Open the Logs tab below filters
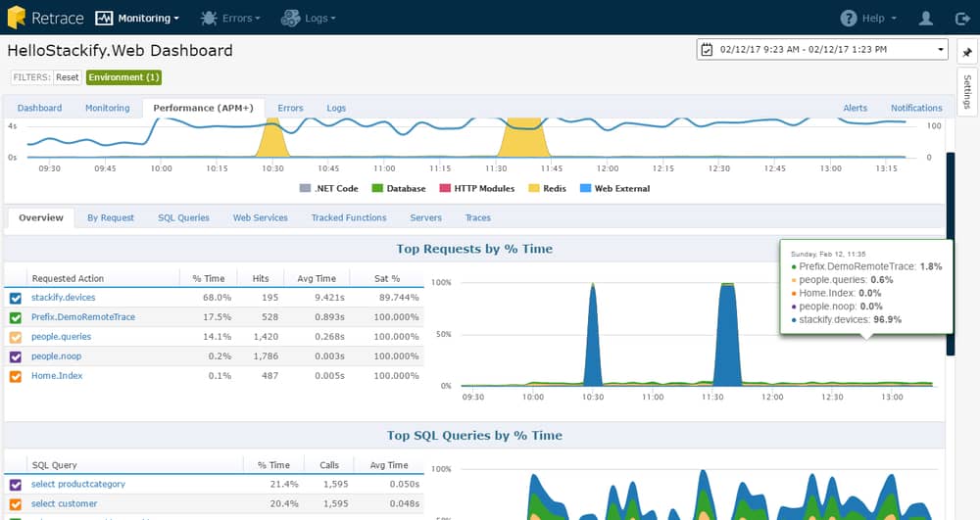 [x=336, y=108]
